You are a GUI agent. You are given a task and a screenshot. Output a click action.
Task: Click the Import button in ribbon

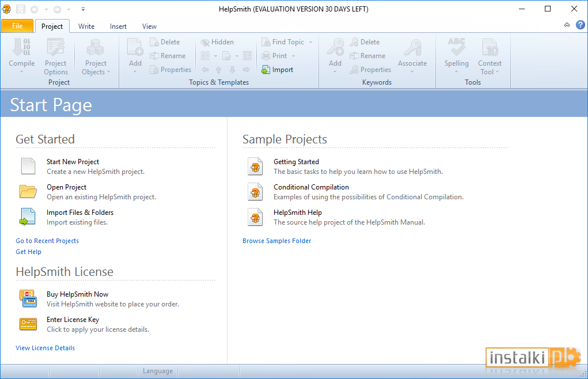click(x=278, y=70)
